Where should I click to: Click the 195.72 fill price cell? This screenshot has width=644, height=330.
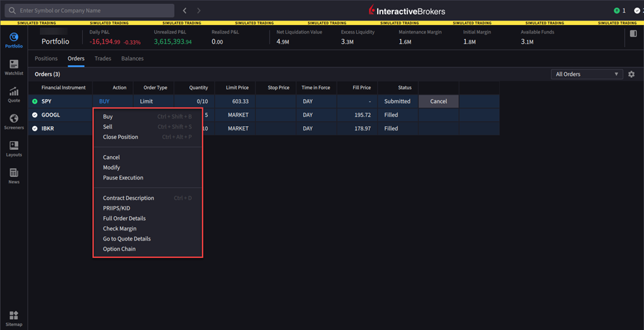click(357, 115)
